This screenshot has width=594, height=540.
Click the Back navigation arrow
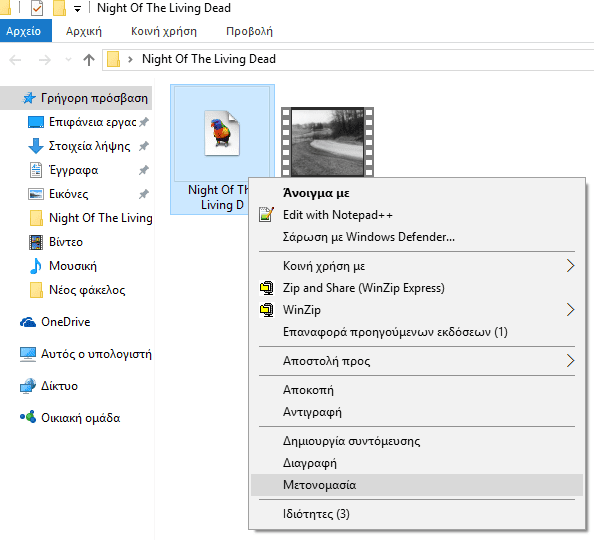pyautogui.click(x=15, y=59)
